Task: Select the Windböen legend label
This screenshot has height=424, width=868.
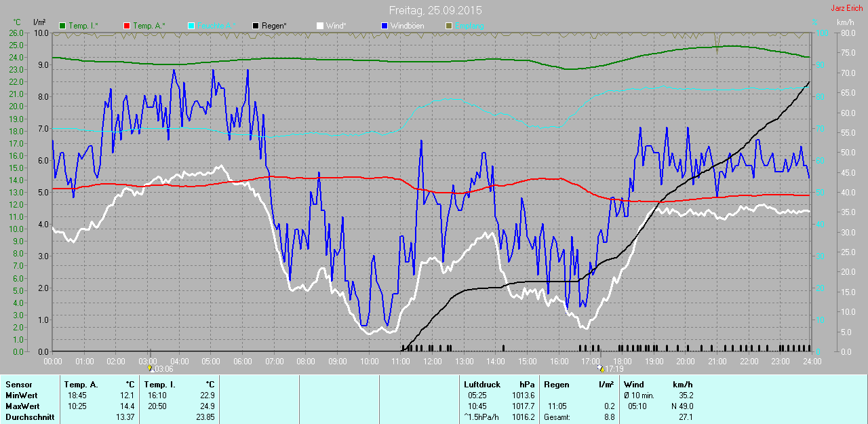Action: pyautogui.click(x=408, y=26)
